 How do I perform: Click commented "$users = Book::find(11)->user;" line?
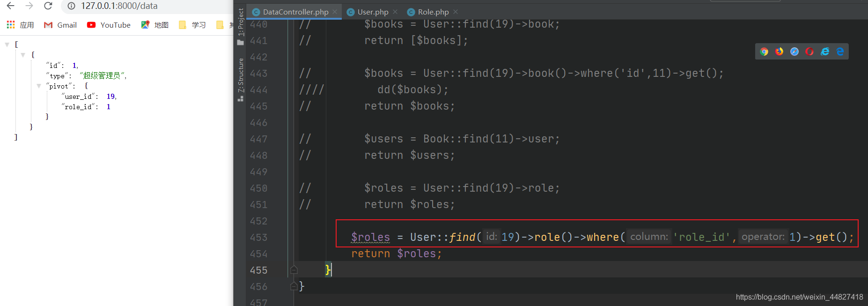tap(462, 139)
